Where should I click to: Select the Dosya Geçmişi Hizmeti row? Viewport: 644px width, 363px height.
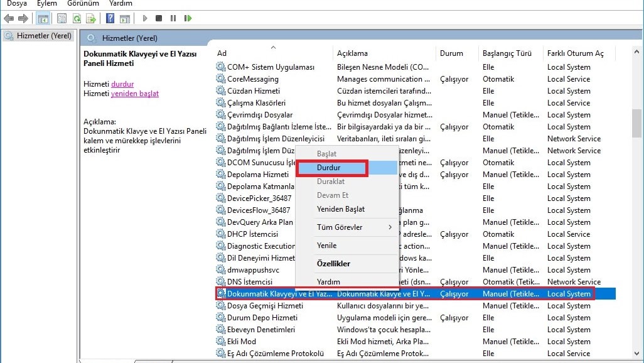(x=415, y=305)
